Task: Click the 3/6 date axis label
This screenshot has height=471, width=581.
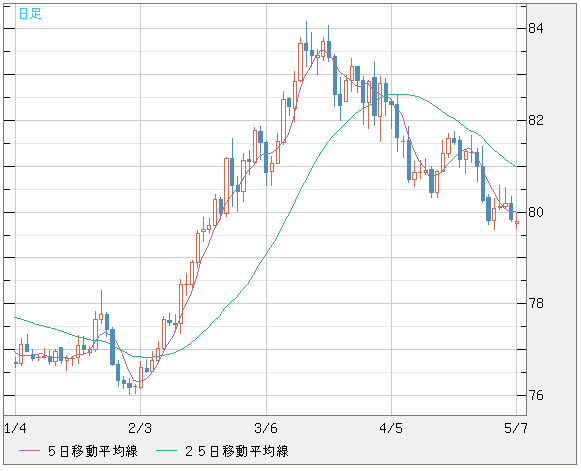Action: 266,428
